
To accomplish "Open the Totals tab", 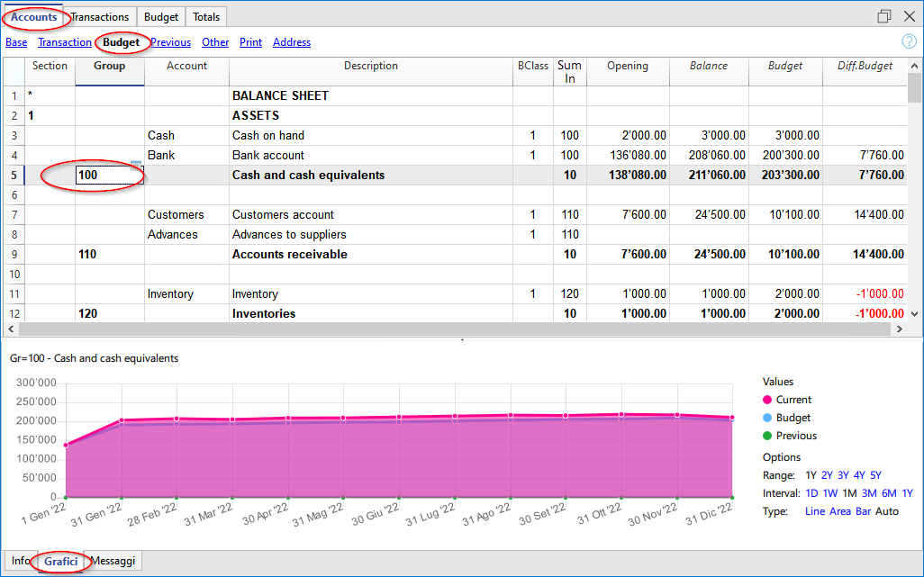I will pyautogui.click(x=205, y=16).
